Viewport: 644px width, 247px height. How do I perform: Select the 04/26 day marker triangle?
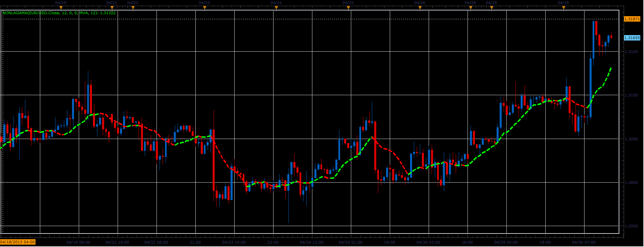point(420,7)
